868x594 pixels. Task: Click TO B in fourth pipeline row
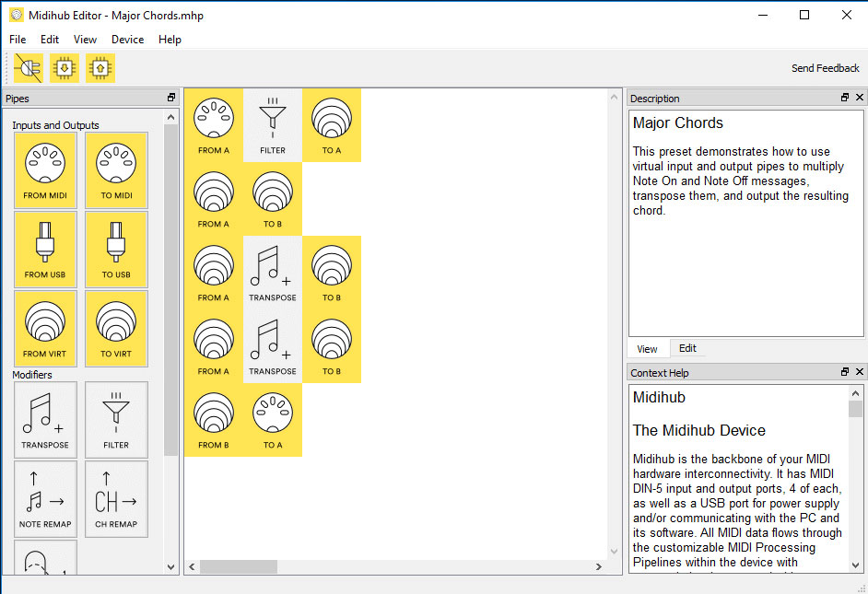[x=332, y=346]
